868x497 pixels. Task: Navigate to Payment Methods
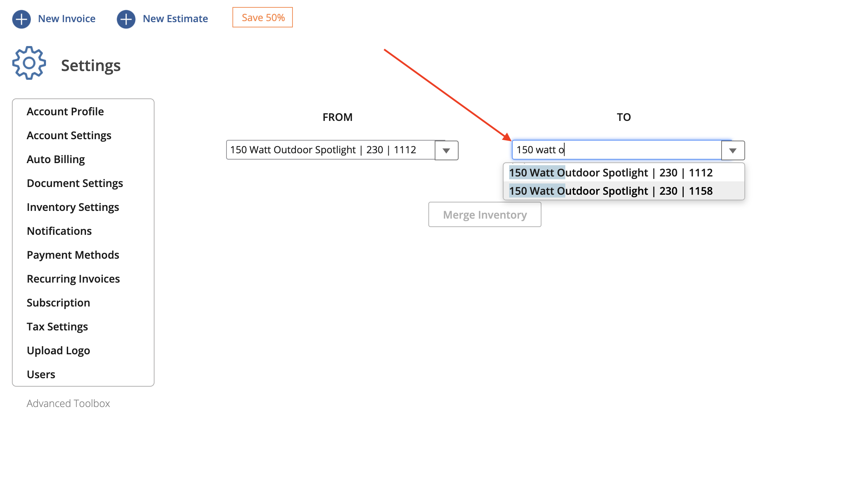(x=73, y=255)
